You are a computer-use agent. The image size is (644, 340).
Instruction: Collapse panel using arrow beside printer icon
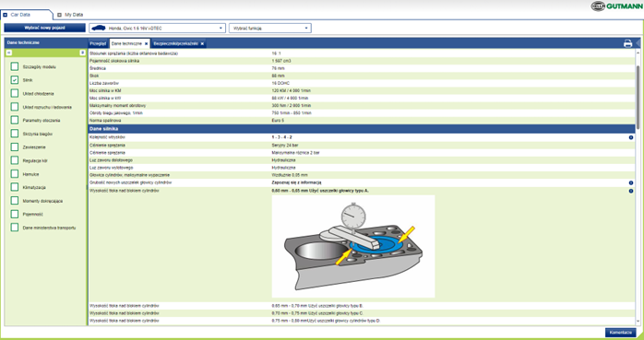[x=638, y=43]
